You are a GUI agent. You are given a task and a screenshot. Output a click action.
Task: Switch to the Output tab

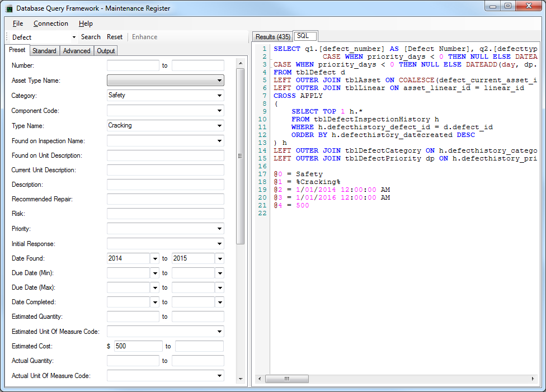(106, 51)
